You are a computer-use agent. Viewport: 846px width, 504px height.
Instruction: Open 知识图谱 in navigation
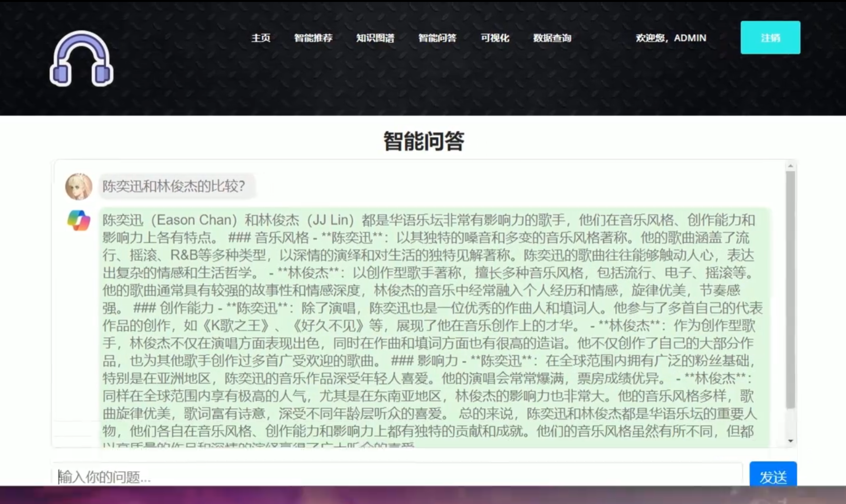point(375,38)
